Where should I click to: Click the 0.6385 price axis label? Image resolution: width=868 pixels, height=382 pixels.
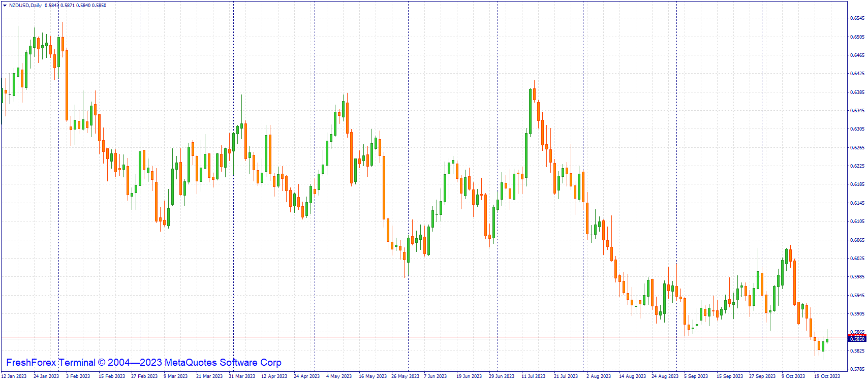[x=858, y=92]
